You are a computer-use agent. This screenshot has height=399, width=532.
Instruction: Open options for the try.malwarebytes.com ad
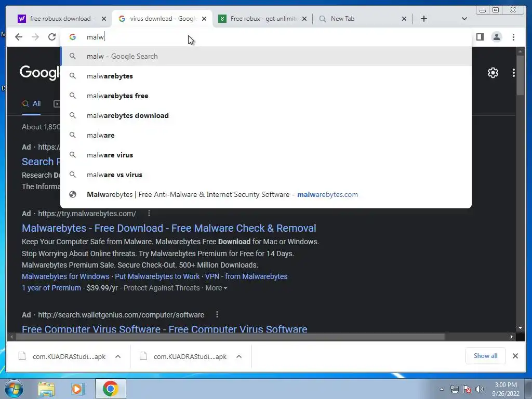pos(149,214)
